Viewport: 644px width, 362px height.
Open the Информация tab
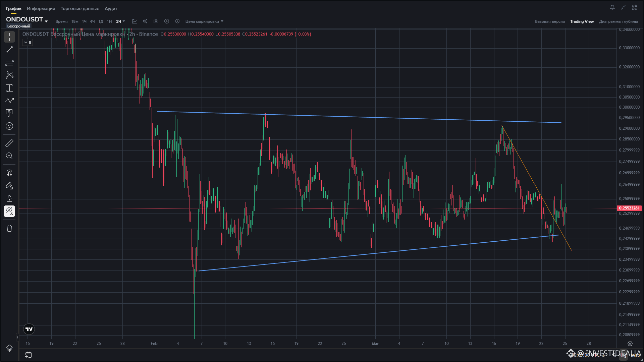pos(41,9)
